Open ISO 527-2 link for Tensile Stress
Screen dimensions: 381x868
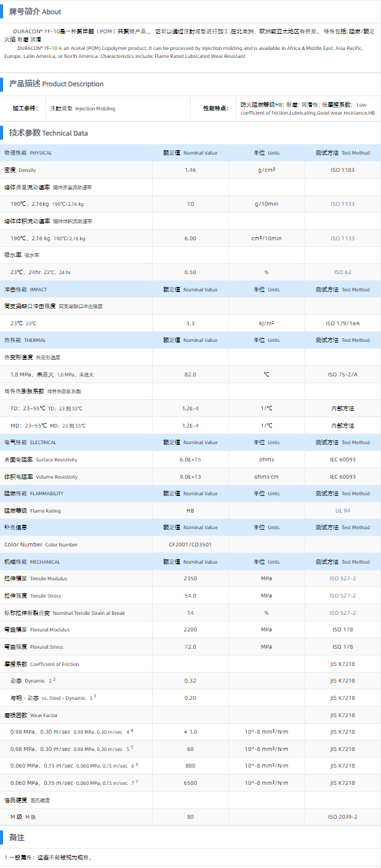[x=342, y=596]
